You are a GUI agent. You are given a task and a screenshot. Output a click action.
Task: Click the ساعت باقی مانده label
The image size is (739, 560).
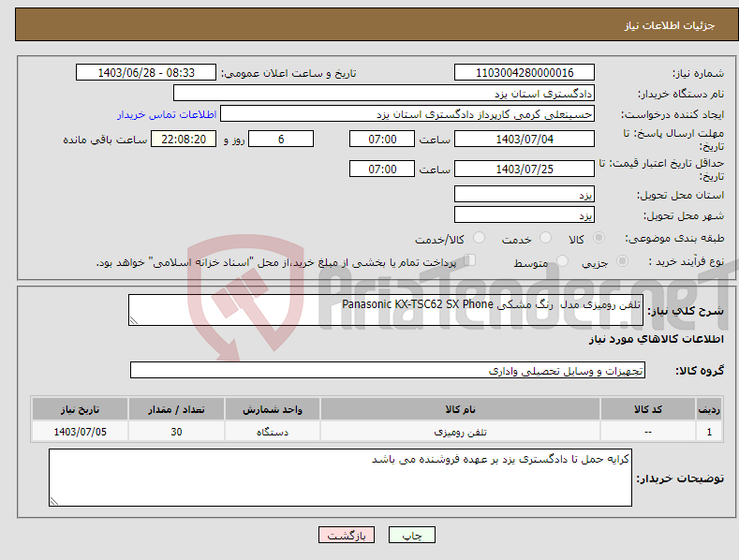pos(105,140)
